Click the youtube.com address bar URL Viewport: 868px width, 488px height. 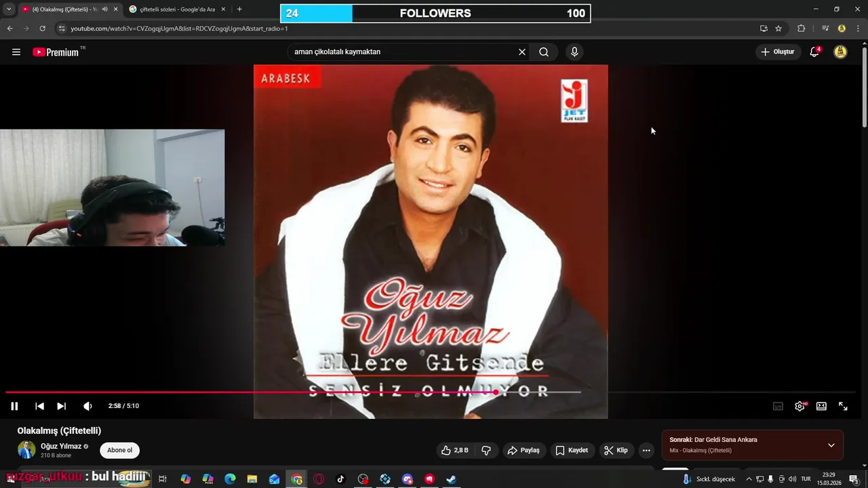click(x=179, y=28)
